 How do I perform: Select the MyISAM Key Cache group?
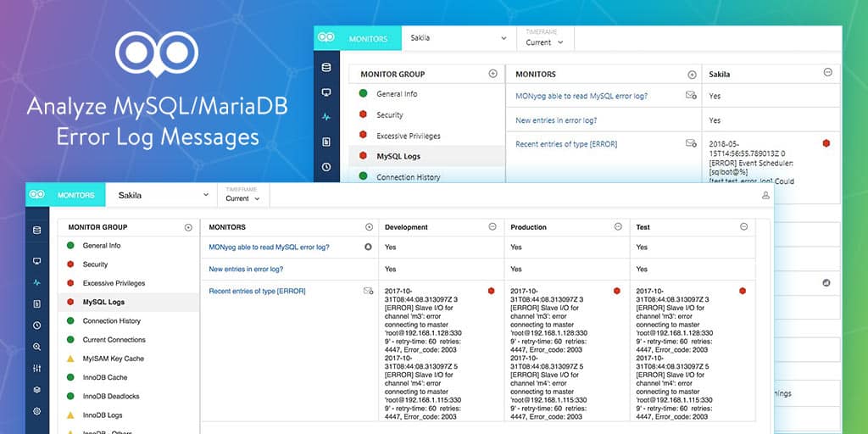[129, 359]
